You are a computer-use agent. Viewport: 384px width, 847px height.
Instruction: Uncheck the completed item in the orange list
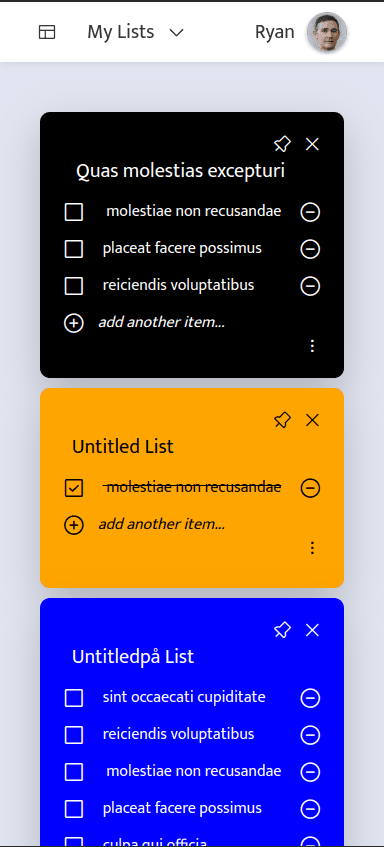(x=73, y=488)
